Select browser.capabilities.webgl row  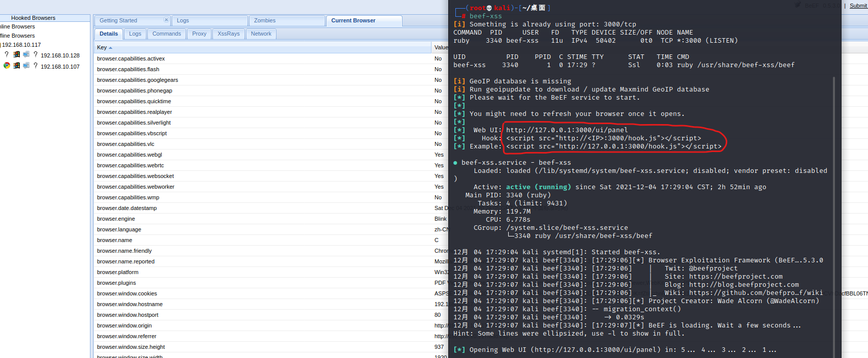pyautogui.click(x=271, y=155)
